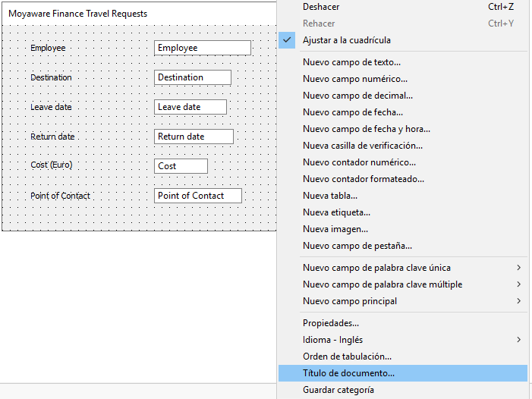Choose the greyed-out Rehacer entry
The height and width of the screenshot is (399, 532).
tap(403, 24)
